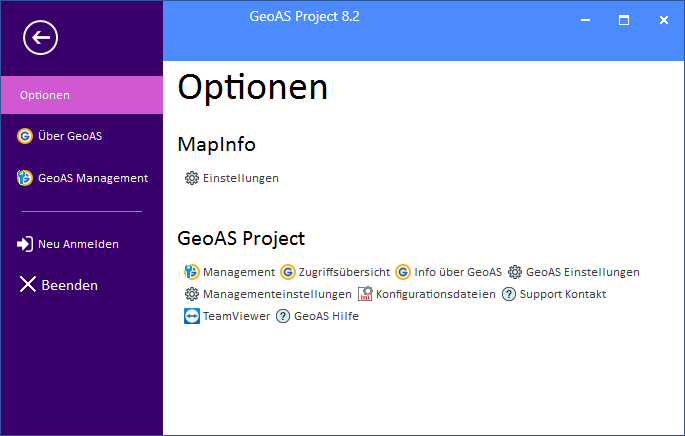Image resolution: width=685 pixels, height=436 pixels.
Task: Open the Über GeoAS menu entry
Action: tap(70, 136)
